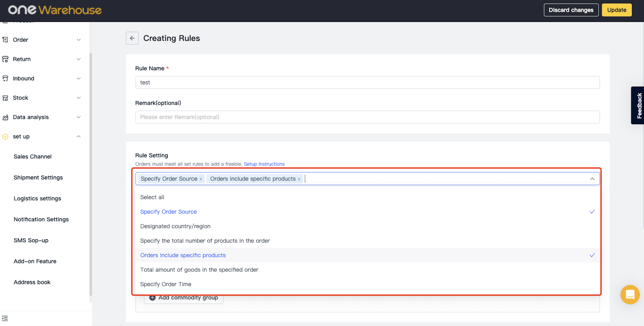644x326 pixels.
Task: Open the Setup Instructions link
Action: [x=264, y=164]
